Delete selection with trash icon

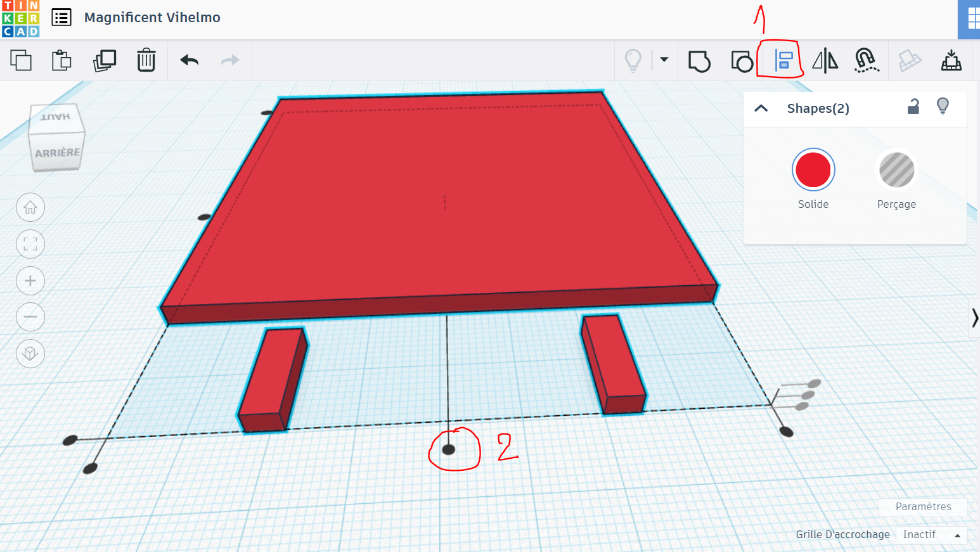(146, 60)
